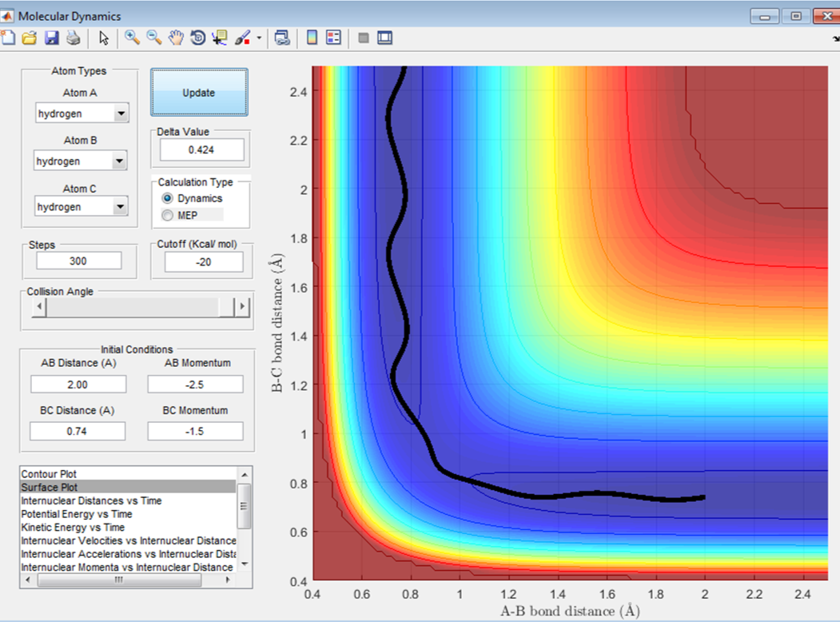The width and height of the screenshot is (840, 622).
Task: Click the Brush tool dropdown arrow
Action: click(258, 38)
